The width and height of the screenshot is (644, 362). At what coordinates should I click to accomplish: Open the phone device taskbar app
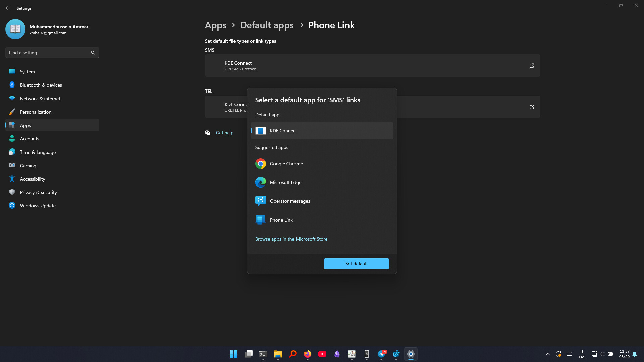[x=366, y=354]
